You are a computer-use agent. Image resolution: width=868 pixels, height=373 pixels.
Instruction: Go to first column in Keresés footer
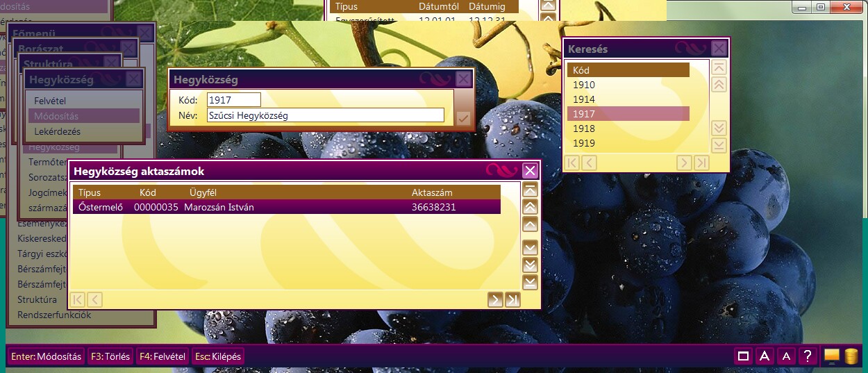click(x=572, y=163)
